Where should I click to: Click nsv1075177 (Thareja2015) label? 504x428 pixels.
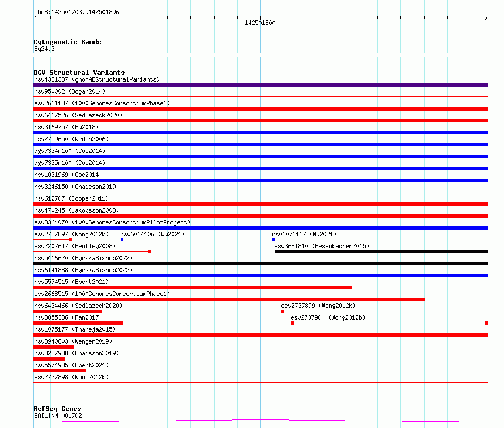(75, 329)
